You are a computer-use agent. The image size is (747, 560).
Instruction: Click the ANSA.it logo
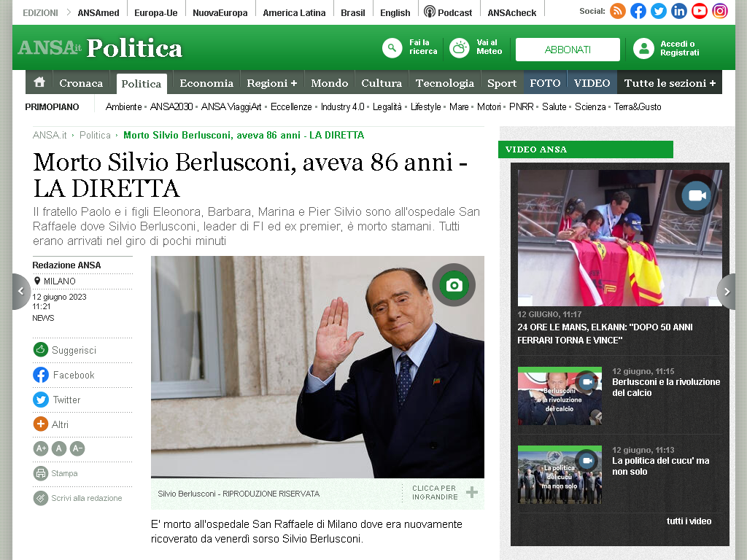(50, 47)
